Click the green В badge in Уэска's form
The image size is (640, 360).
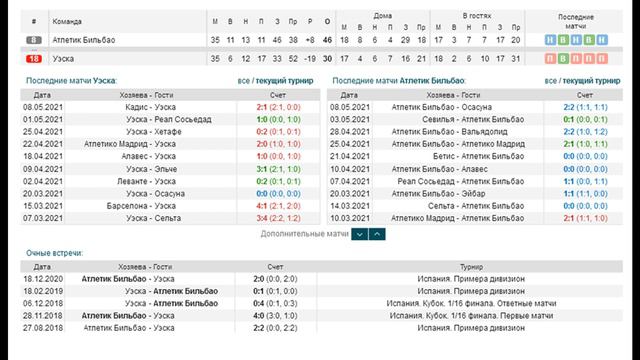click(563, 58)
